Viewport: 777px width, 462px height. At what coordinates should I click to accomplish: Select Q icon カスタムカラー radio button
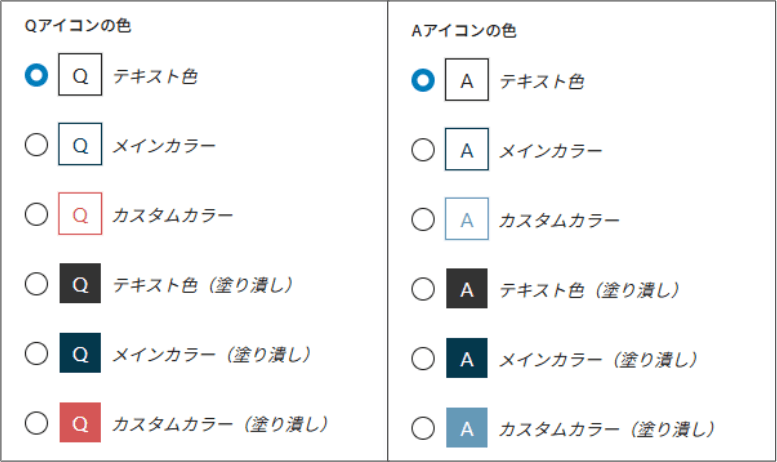(36, 215)
